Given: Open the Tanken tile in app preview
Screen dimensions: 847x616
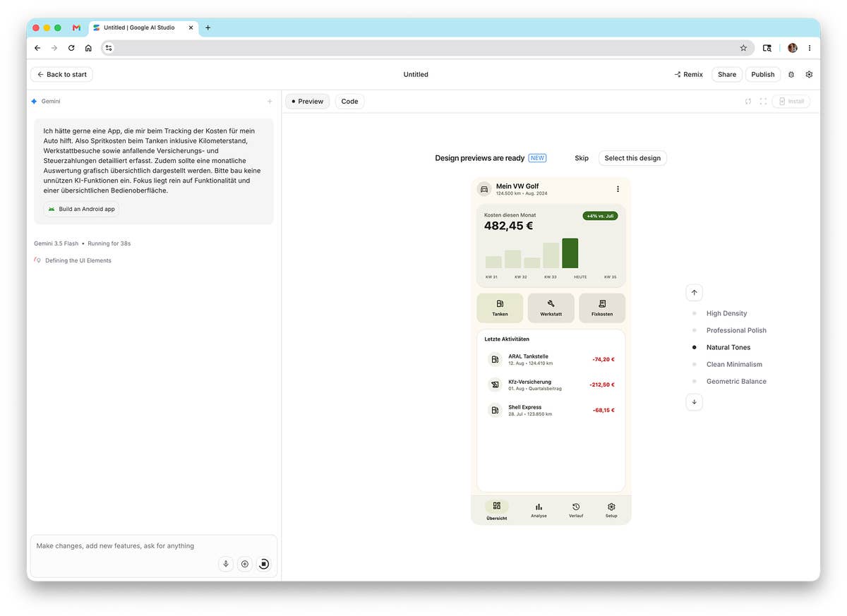Looking at the screenshot, I should (x=500, y=308).
